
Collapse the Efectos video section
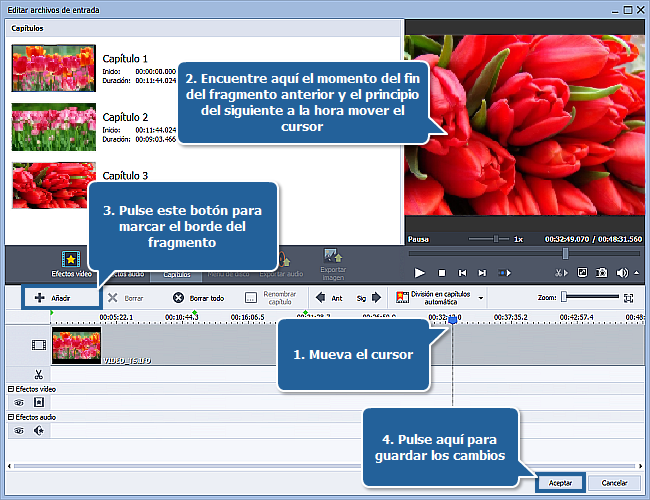coord(11,388)
